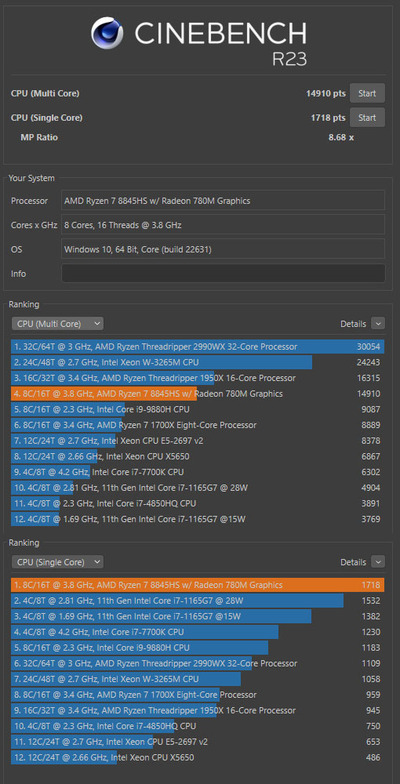Click the score 30054 in Multi Core ranking
This screenshot has width=400, height=784.
(368, 346)
